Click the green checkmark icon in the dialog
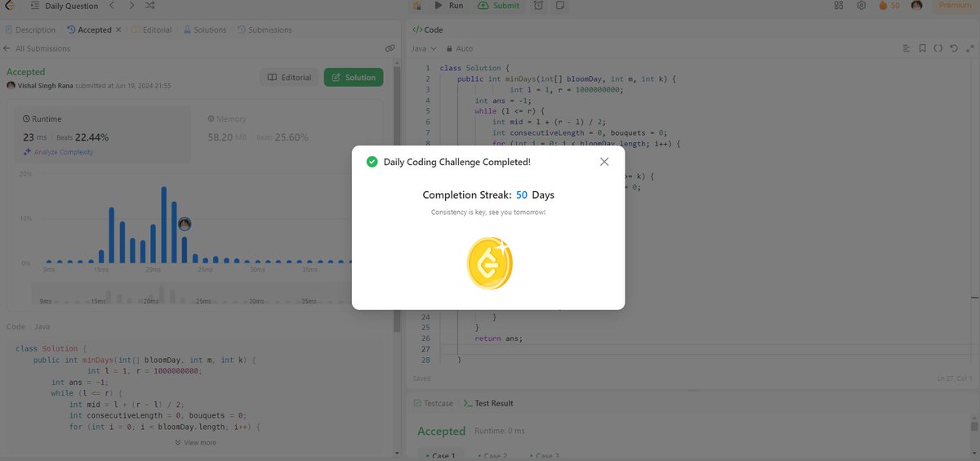The height and width of the screenshot is (461, 980). 372,162
